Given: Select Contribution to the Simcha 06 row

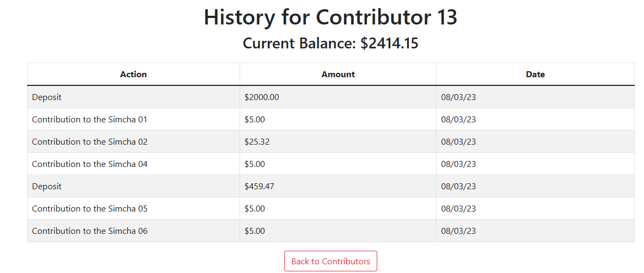Looking at the screenshot, I should pyautogui.click(x=331, y=231).
